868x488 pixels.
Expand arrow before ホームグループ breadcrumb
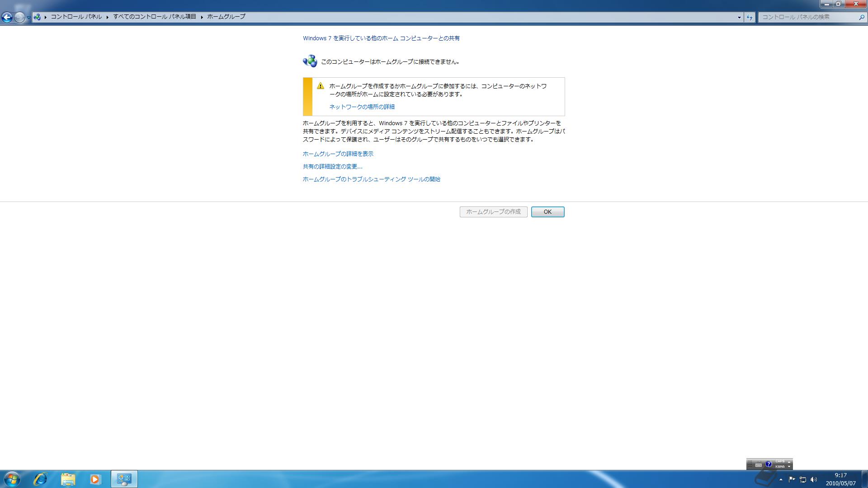[x=202, y=17]
